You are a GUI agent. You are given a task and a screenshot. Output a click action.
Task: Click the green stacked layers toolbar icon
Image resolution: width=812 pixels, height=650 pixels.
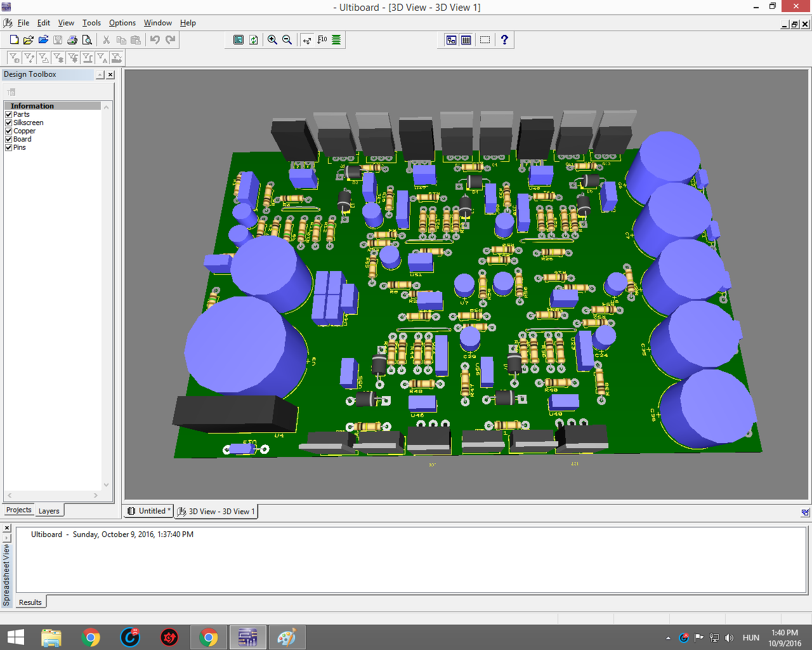click(336, 40)
